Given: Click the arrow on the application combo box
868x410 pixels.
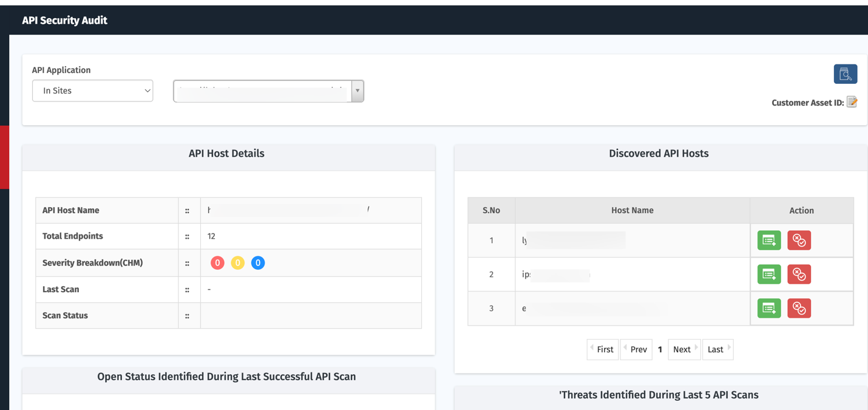Looking at the screenshot, I should [358, 91].
